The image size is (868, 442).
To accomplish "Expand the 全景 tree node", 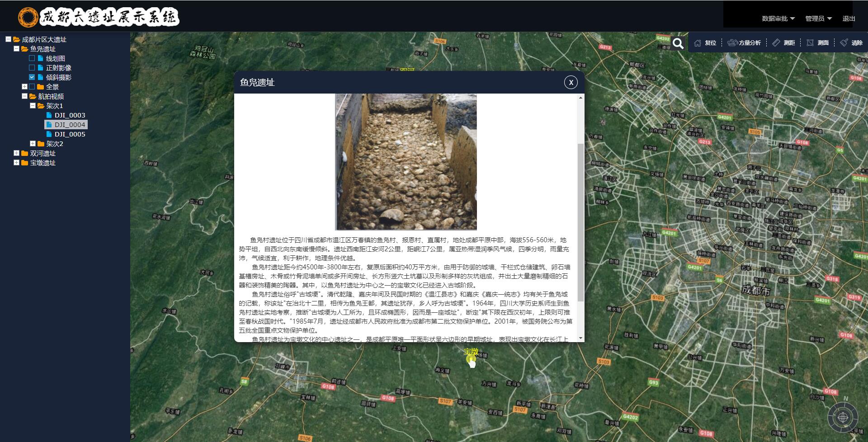I will [24, 87].
